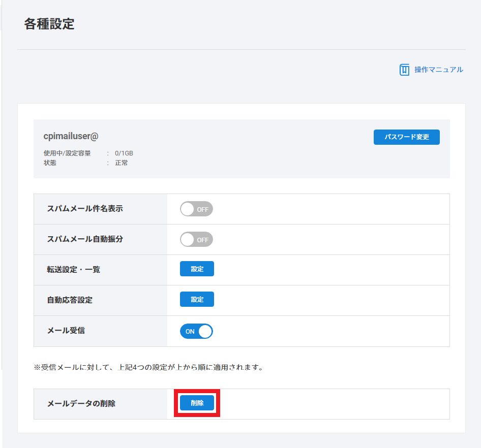Click the 正常 status value
This screenshot has height=448, width=481.
click(122, 163)
